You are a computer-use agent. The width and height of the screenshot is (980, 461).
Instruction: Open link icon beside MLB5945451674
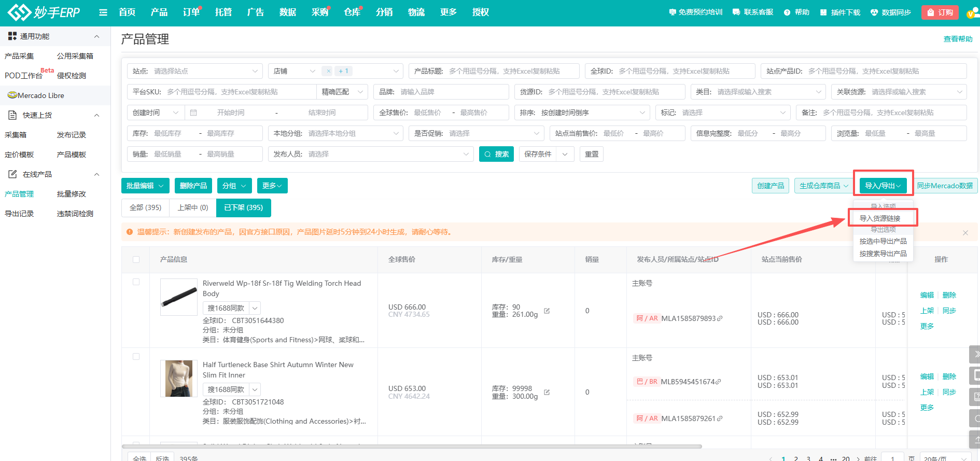[718, 382]
